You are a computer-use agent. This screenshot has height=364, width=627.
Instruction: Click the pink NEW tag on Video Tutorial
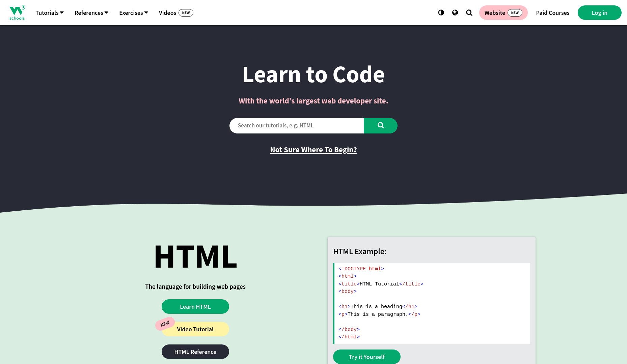[x=165, y=324]
